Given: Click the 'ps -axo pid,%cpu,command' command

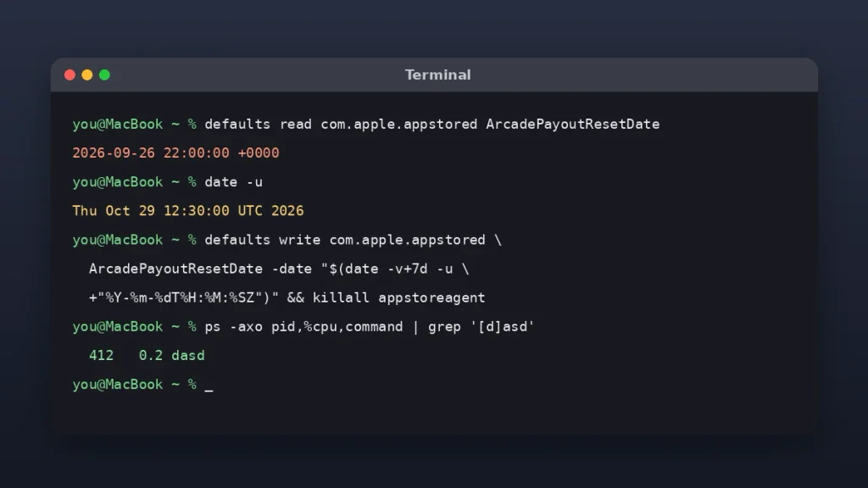Looking at the screenshot, I should (304, 326).
